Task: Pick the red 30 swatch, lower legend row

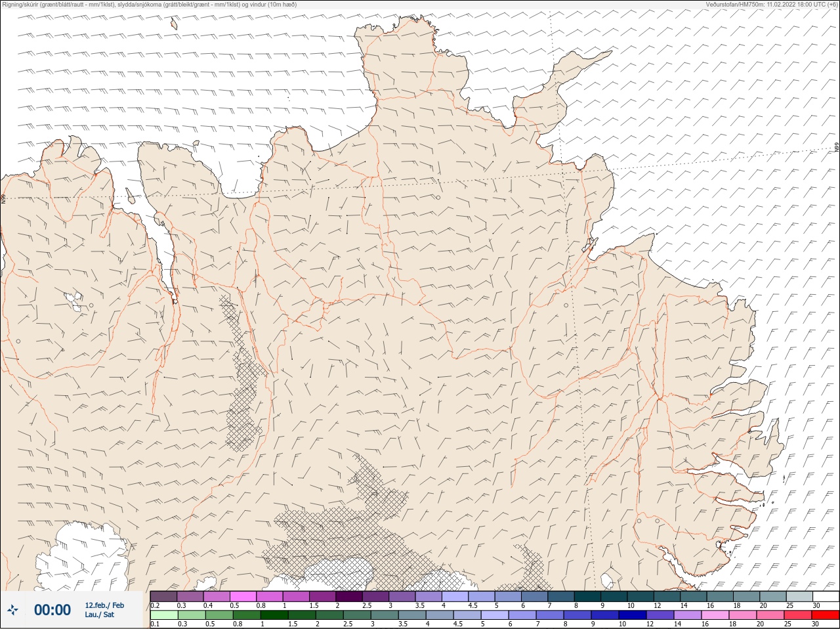Action: pos(826,615)
